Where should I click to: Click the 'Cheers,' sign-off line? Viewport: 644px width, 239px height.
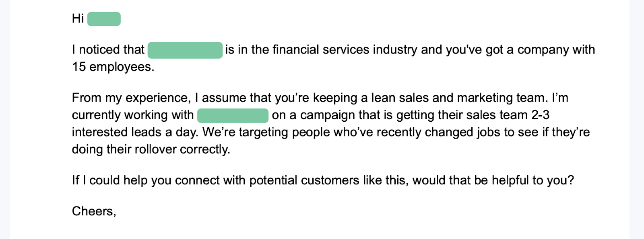[x=94, y=211]
